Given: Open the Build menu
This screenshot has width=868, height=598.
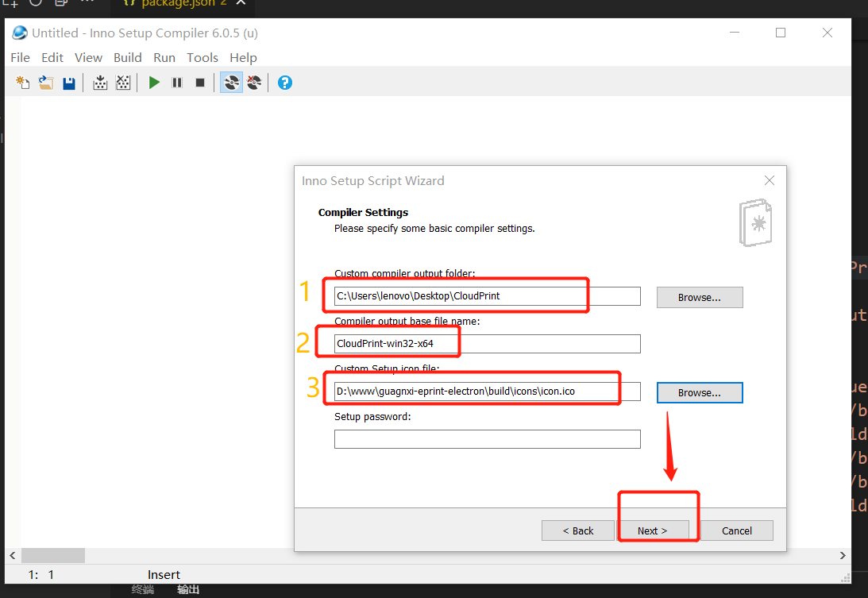Looking at the screenshot, I should point(128,58).
